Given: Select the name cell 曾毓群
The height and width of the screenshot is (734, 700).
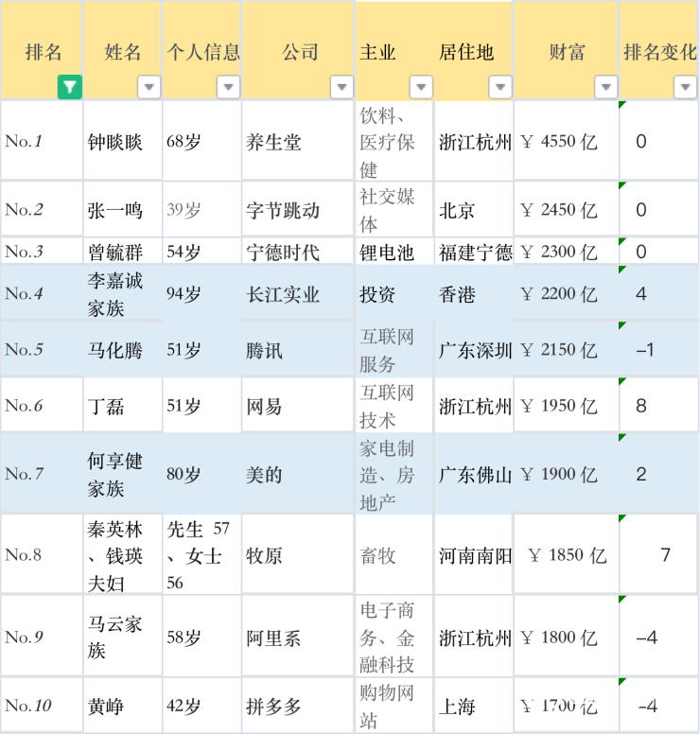Looking at the screenshot, I should [x=123, y=252].
